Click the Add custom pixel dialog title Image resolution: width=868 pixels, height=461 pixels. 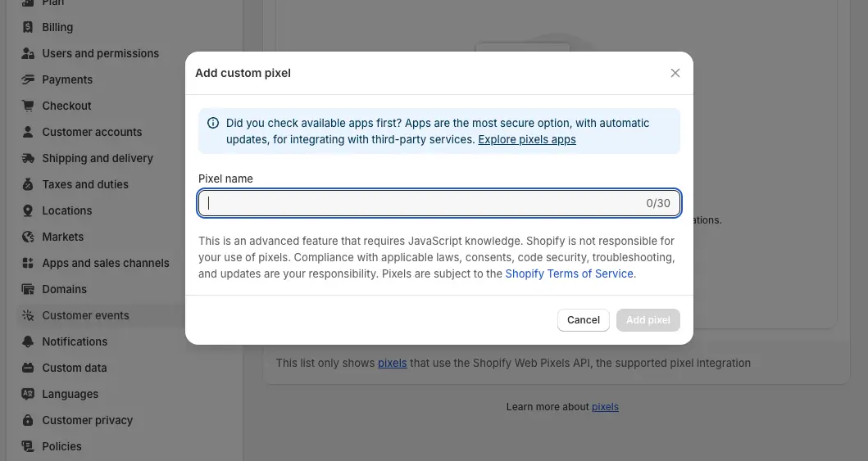point(243,73)
